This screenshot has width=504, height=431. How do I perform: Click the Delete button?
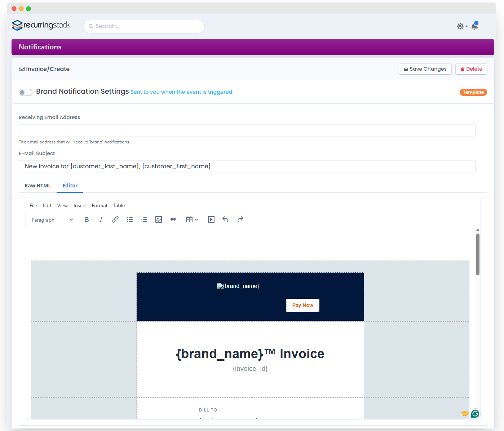coord(471,69)
